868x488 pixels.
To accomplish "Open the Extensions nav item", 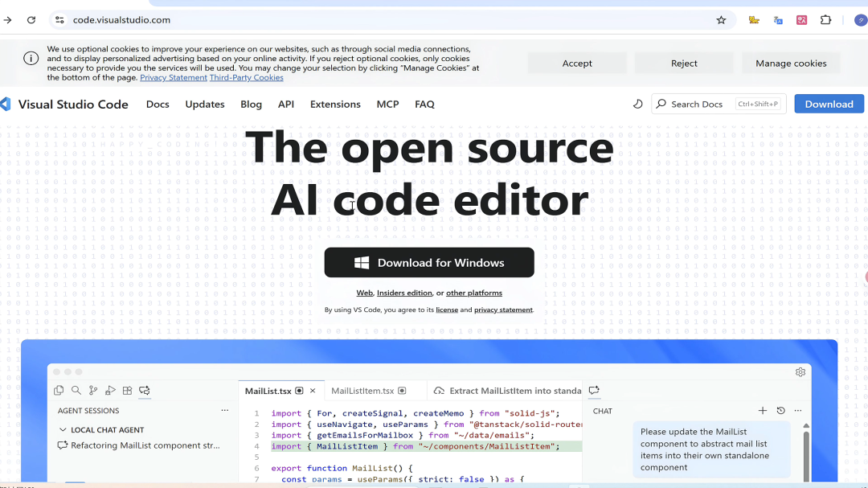I will (x=335, y=105).
